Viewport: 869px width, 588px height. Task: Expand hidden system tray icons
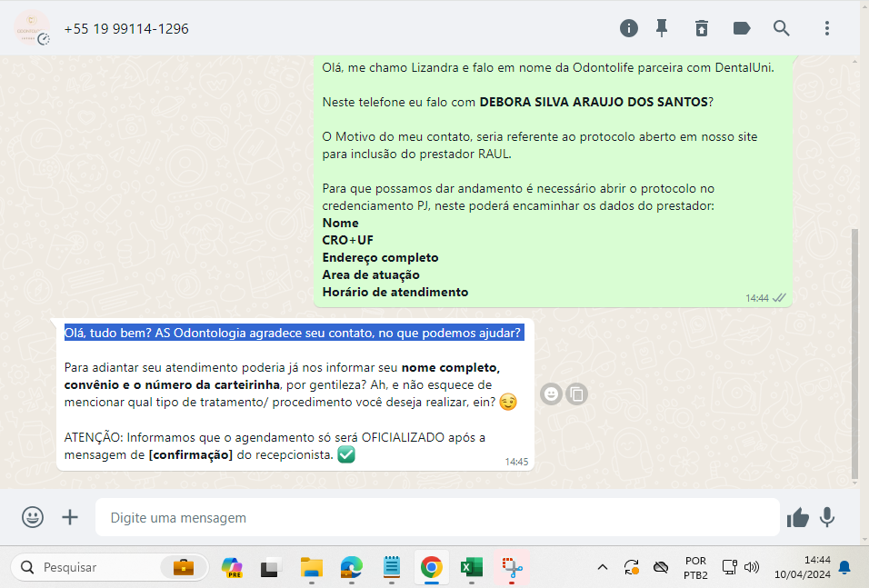(x=603, y=567)
